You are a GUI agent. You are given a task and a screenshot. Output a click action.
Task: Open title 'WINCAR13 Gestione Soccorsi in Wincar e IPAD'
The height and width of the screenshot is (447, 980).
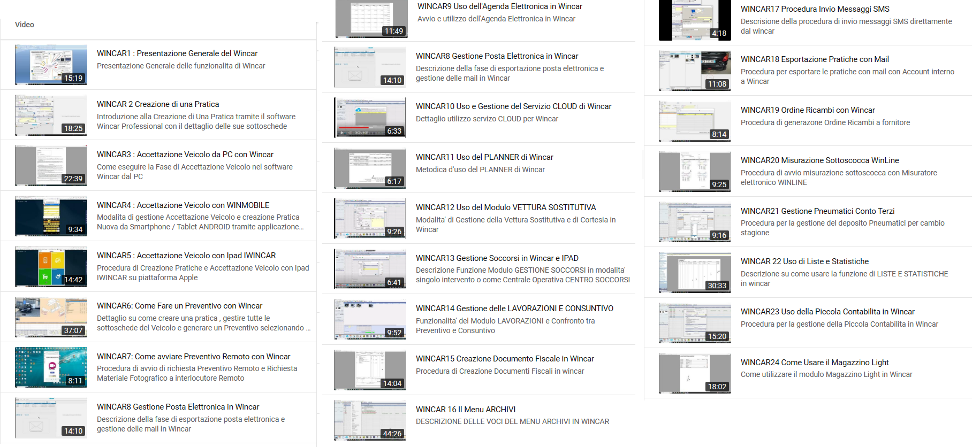coord(497,258)
